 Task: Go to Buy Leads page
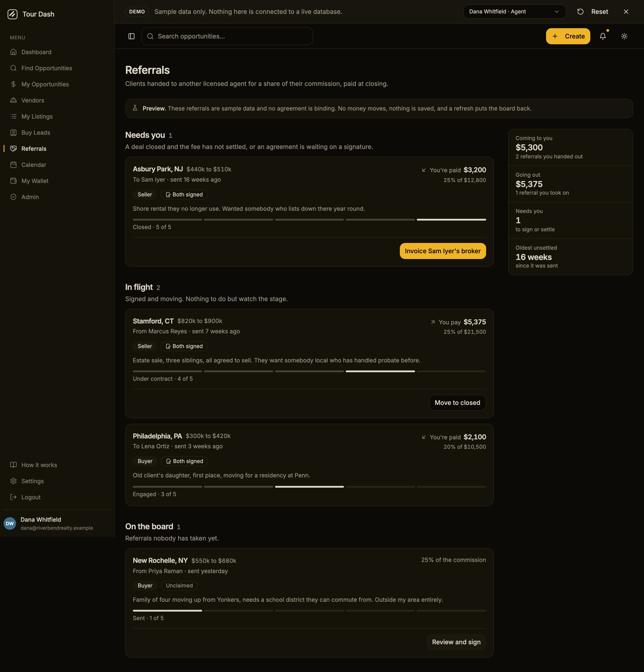click(x=57, y=133)
